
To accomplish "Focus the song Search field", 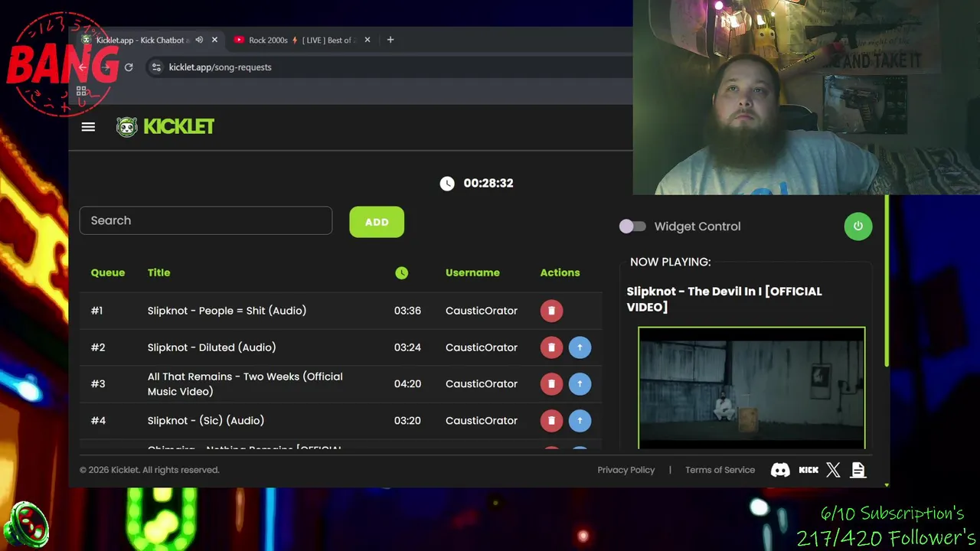I will 206,220.
